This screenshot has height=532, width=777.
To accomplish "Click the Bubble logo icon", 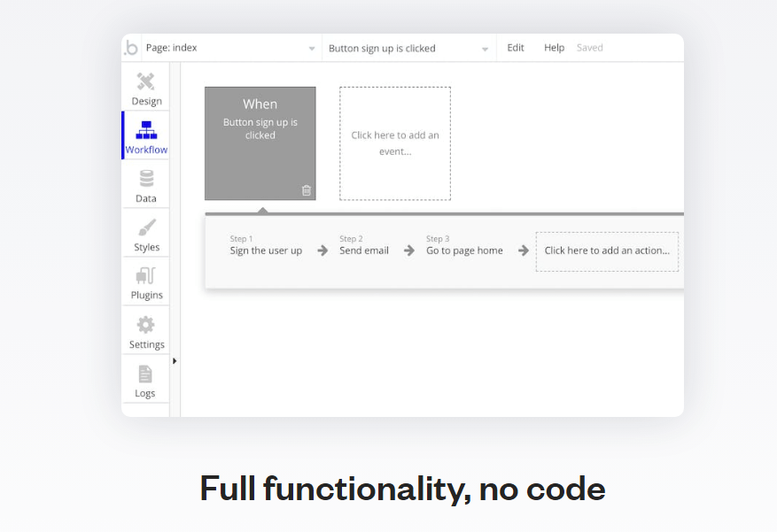I will click(x=131, y=48).
